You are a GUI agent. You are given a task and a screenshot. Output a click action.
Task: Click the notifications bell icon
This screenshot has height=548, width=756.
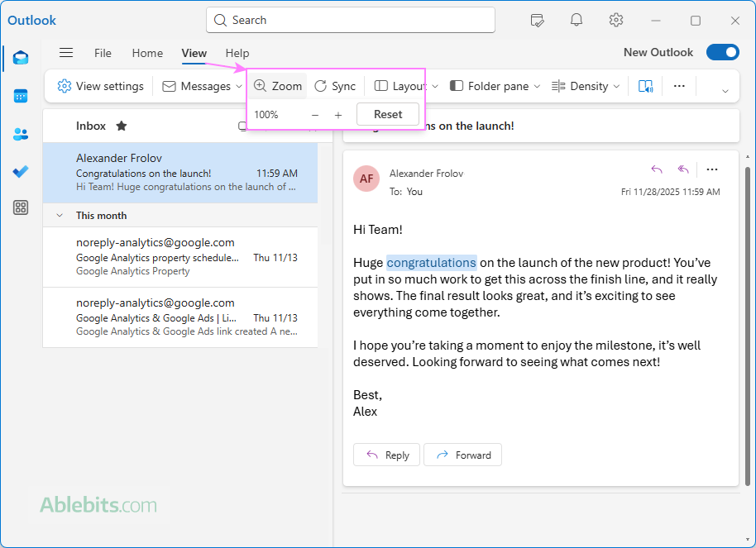coord(577,20)
